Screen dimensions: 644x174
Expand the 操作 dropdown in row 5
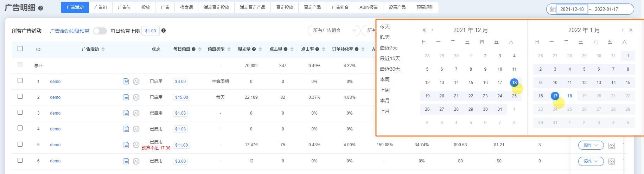pyautogui.click(x=591, y=145)
